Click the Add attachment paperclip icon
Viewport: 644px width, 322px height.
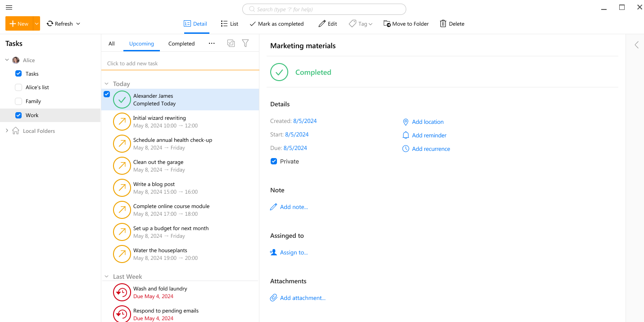(273, 298)
